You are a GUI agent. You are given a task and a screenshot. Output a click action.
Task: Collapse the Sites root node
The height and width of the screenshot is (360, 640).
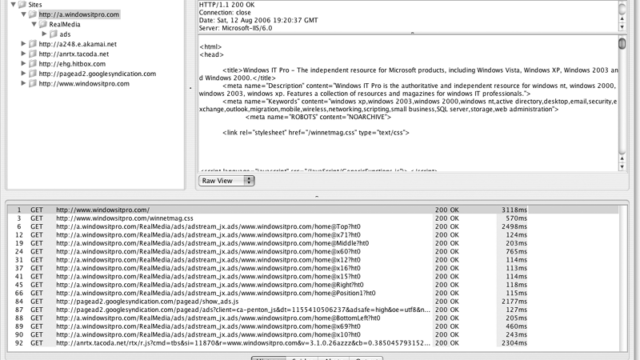pyautogui.click(x=13, y=4)
